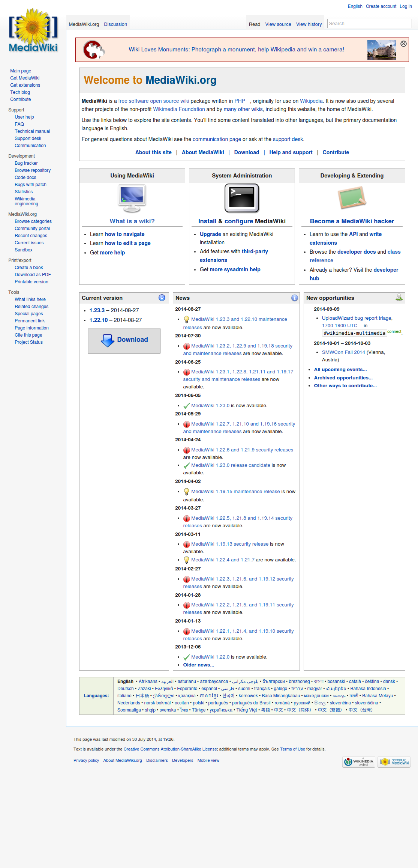Open the View history tab

(309, 24)
